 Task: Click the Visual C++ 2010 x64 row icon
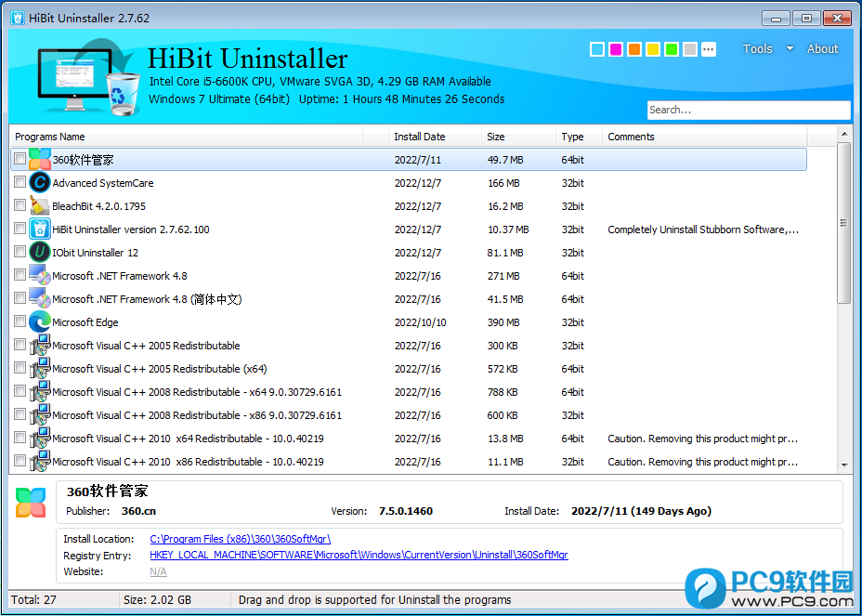tap(40, 439)
